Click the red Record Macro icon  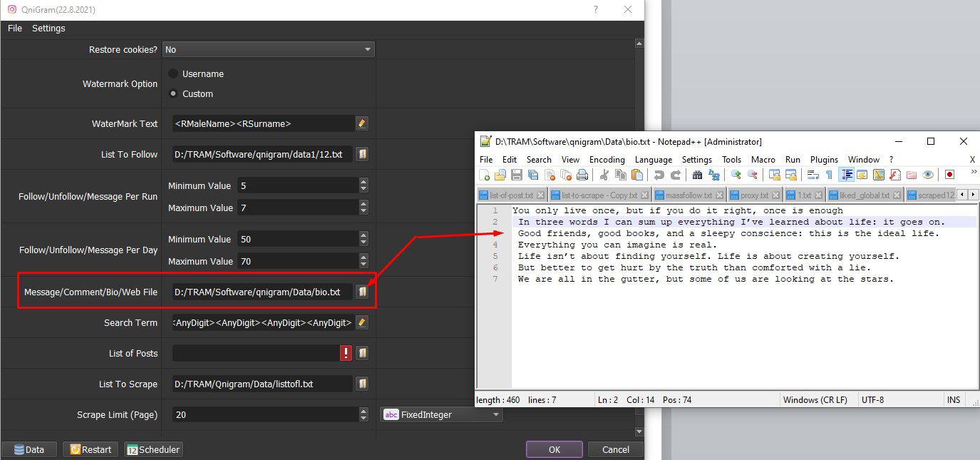[949, 175]
